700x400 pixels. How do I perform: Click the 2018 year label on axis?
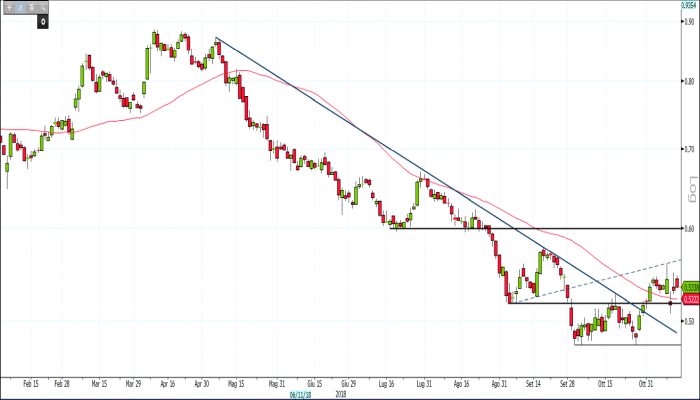coord(342,393)
